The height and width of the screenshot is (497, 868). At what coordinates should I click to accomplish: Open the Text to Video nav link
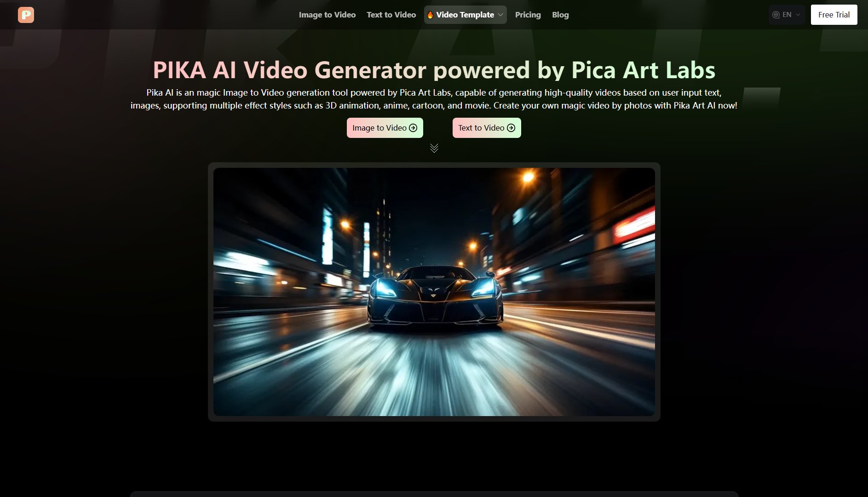(x=391, y=15)
